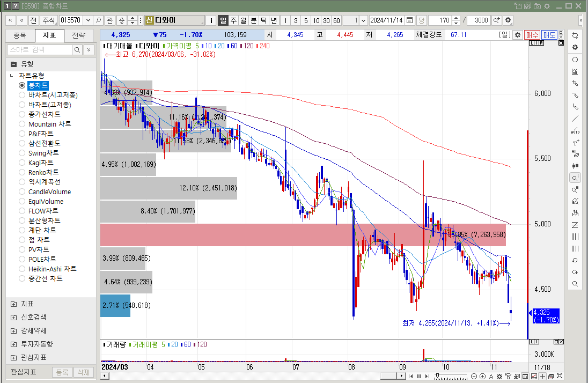
Task: Select CandleVolume radio option
Action: (22, 191)
